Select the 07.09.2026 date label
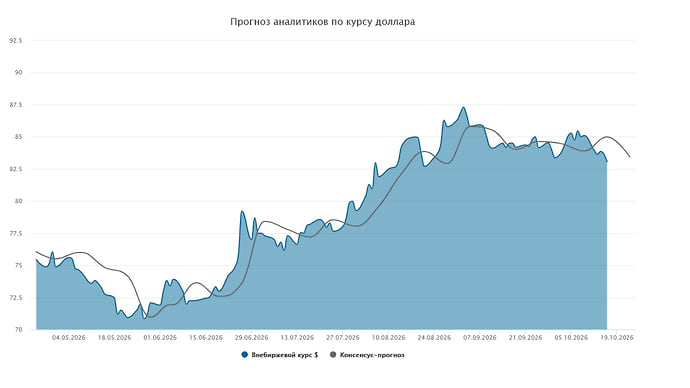690x388 pixels. click(480, 338)
